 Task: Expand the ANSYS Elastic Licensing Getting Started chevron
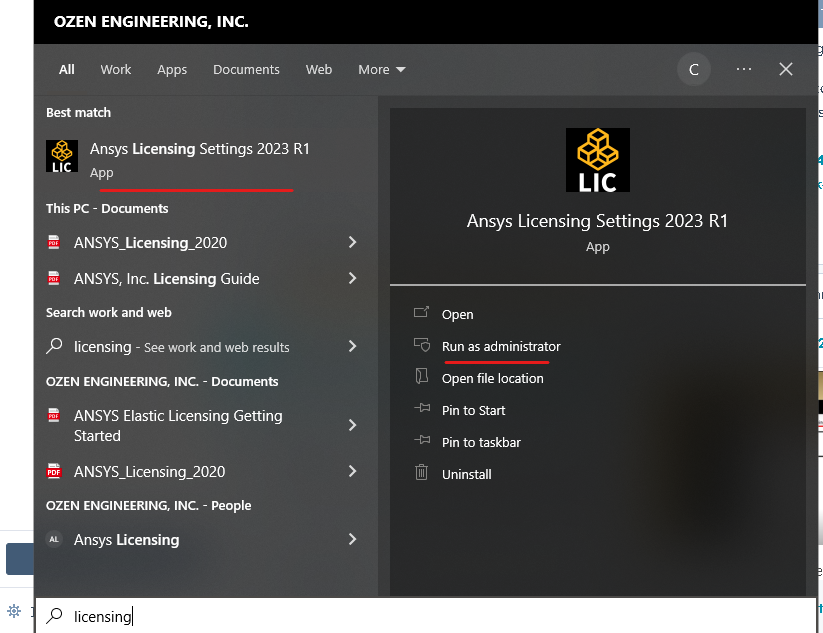(x=352, y=425)
